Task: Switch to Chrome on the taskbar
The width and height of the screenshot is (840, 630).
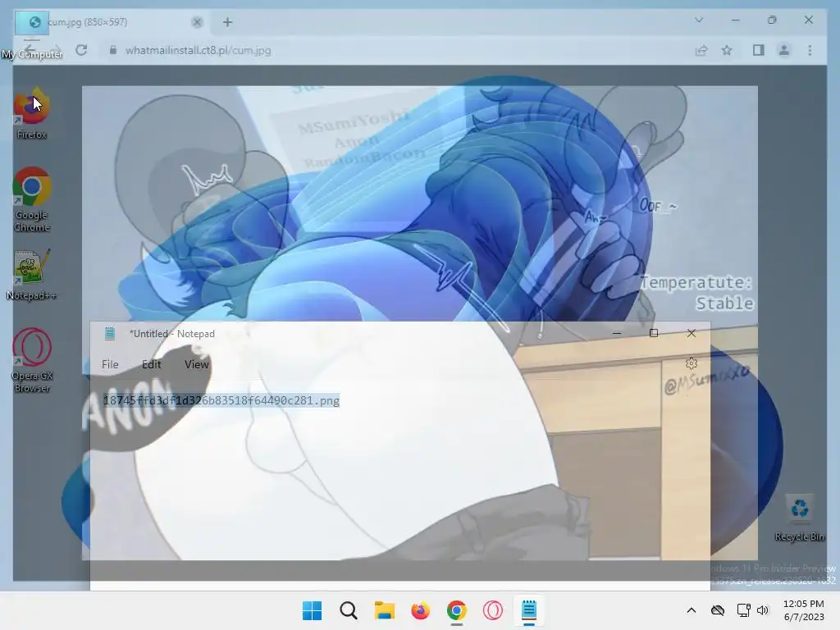Action: coord(456,610)
